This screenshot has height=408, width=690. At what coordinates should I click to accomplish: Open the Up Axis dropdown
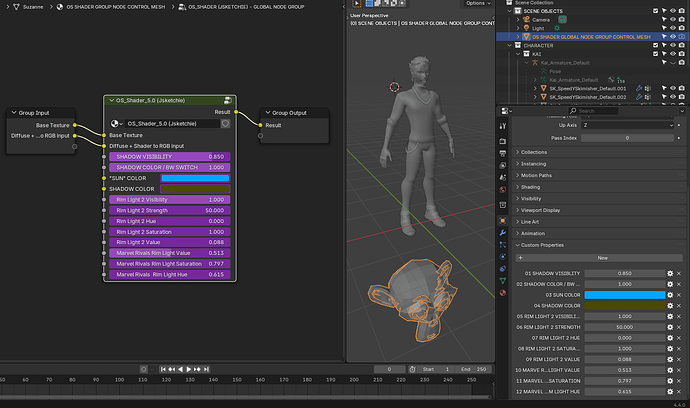click(628, 125)
